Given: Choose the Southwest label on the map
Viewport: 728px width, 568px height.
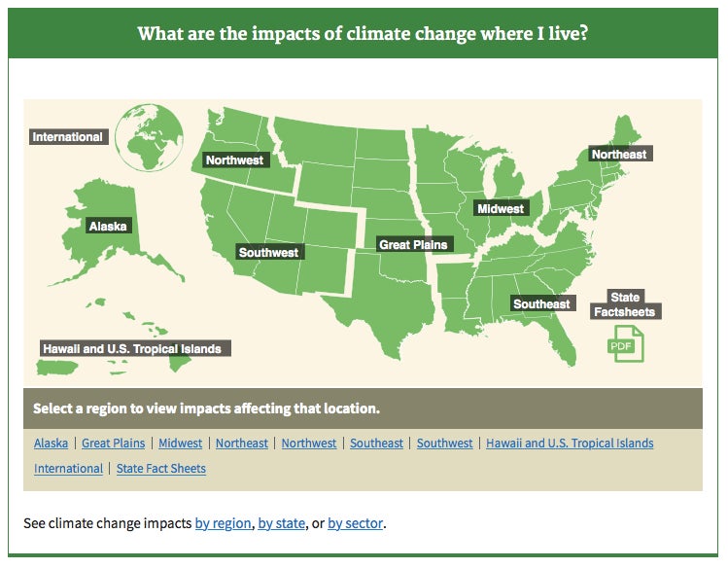Looking at the screenshot, I should (x=269, y=252).
